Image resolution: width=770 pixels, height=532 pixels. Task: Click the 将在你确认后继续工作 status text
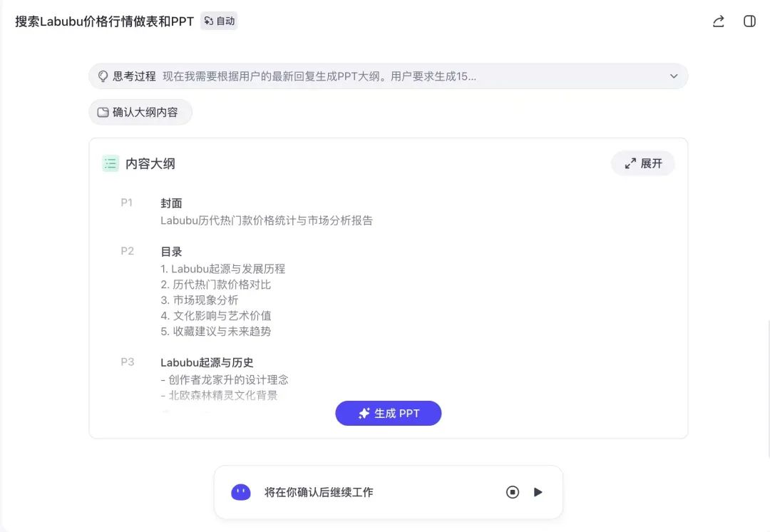(x=319, y=492)
